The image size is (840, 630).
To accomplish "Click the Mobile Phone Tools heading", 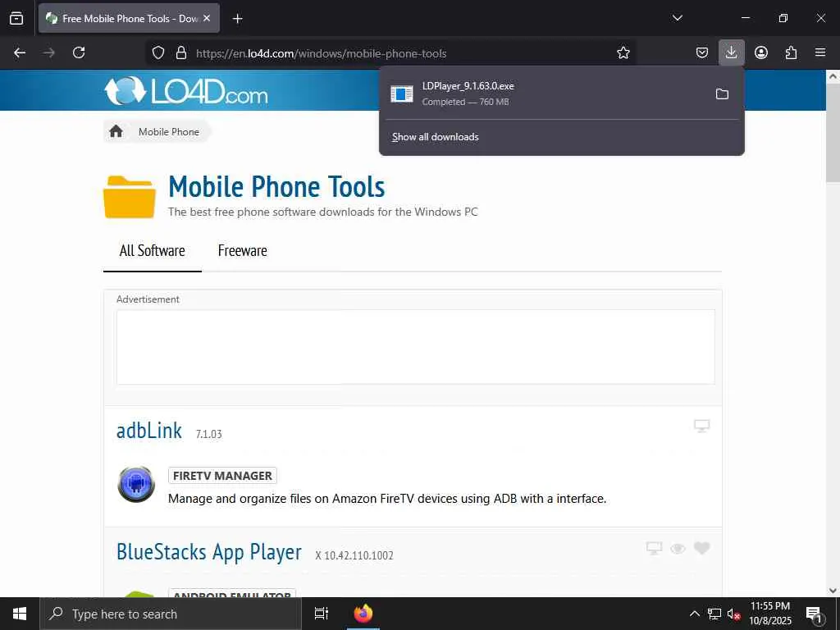I will (x=276, y=186).
